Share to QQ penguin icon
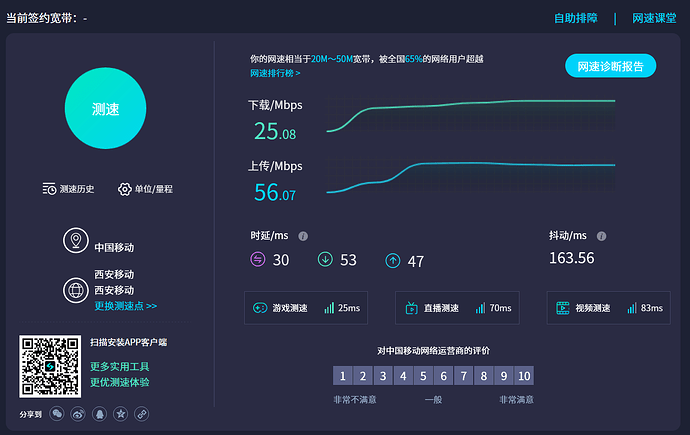The image size is (690, 435). [99, 414]
